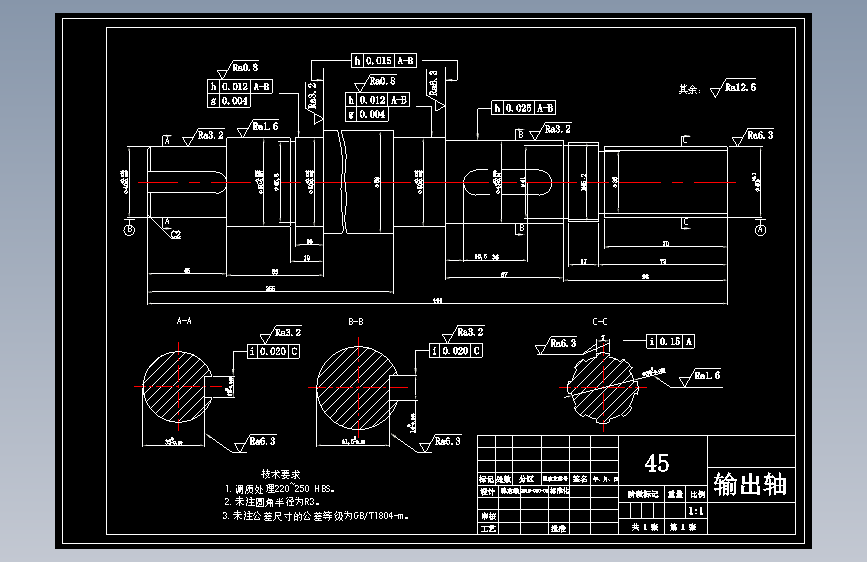
Task: Click the 标记 column header in title block
Action: pos(486,479)
